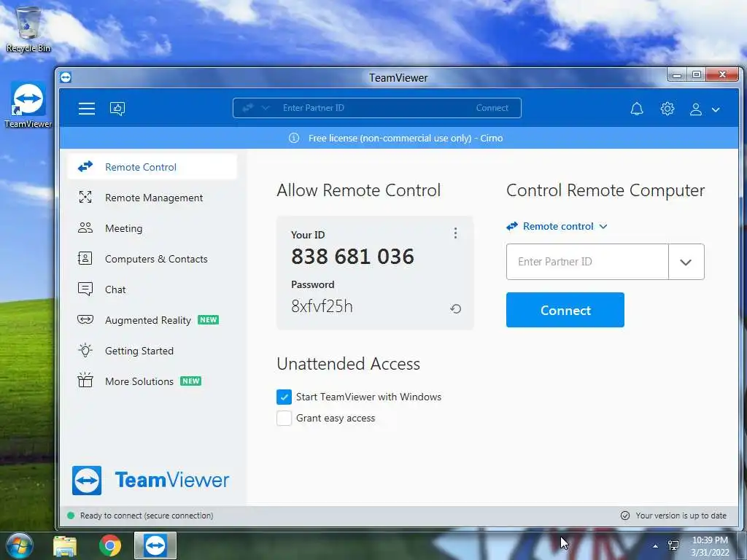Click the Getting Started lightbulb icon
The height and width of the screenshot is (560, 747).
tap(85, 351)
